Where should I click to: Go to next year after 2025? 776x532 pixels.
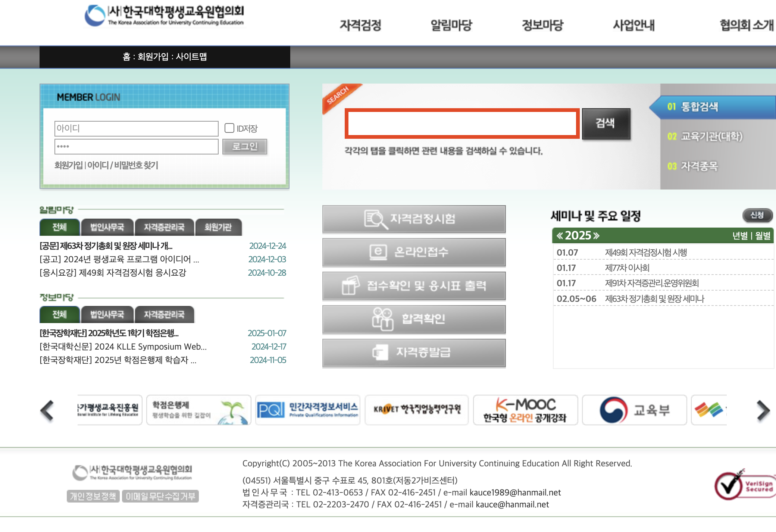pos(597,236)
